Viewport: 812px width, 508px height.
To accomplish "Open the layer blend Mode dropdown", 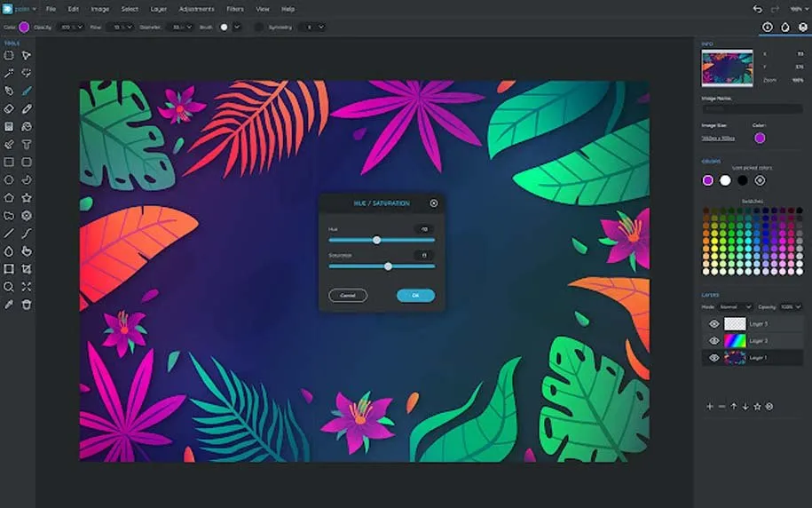I will pyautogui.click(x=735, y=306).
